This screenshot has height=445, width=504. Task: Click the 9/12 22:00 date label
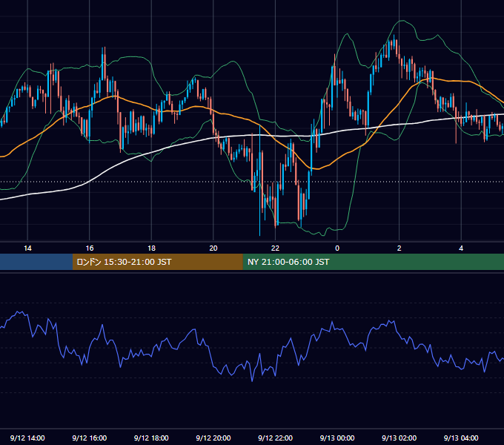275,438
